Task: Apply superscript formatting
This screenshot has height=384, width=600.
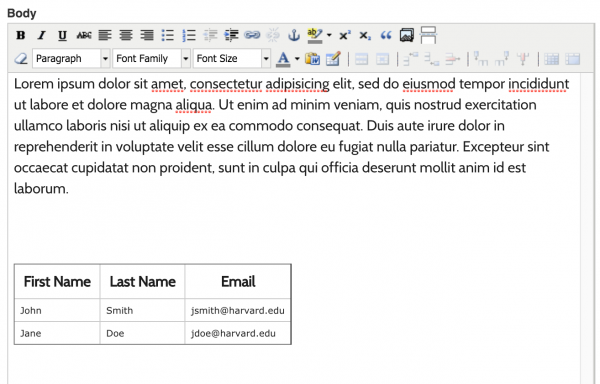Action: click(x=345, y=35)
